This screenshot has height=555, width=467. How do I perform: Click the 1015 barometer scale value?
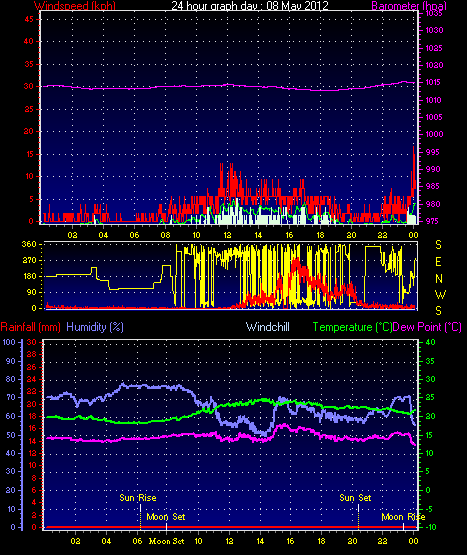point(434,82)
